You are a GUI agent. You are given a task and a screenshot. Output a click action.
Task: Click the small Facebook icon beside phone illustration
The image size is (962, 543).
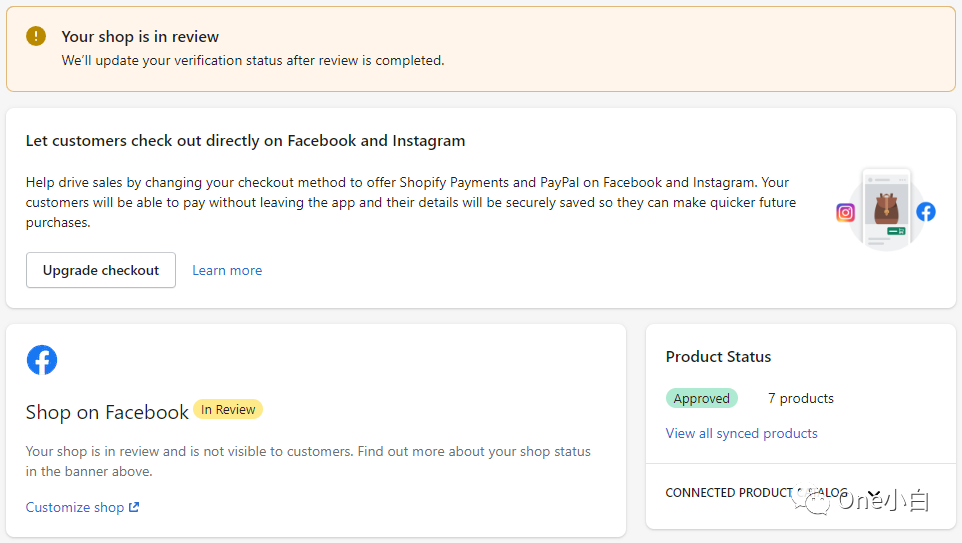[x=926, y=212]
